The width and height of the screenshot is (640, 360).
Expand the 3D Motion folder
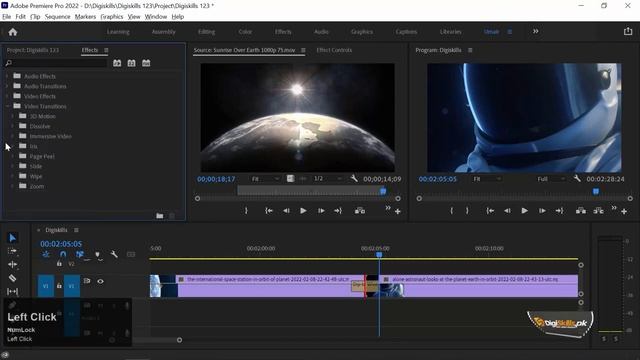click(x=13, y=116)
